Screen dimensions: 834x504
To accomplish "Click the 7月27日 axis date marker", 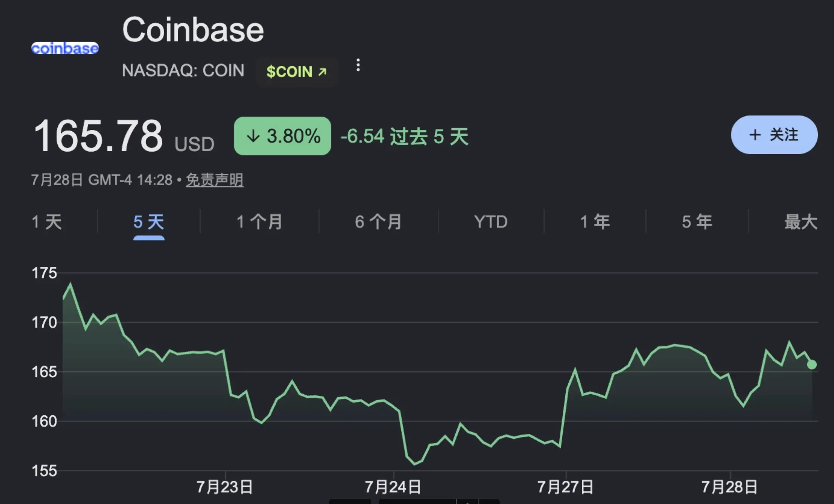I will pyautogui.click(x=565, y=487).
